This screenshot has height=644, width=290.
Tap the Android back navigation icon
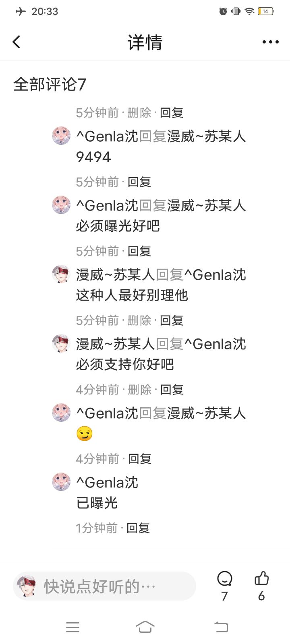[221, 627]
